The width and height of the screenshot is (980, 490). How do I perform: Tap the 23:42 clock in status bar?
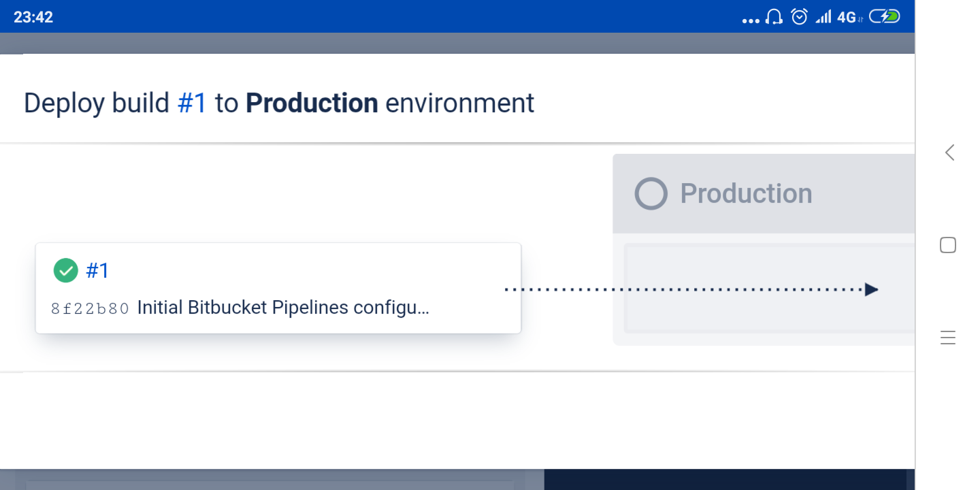tap(33, 17)
